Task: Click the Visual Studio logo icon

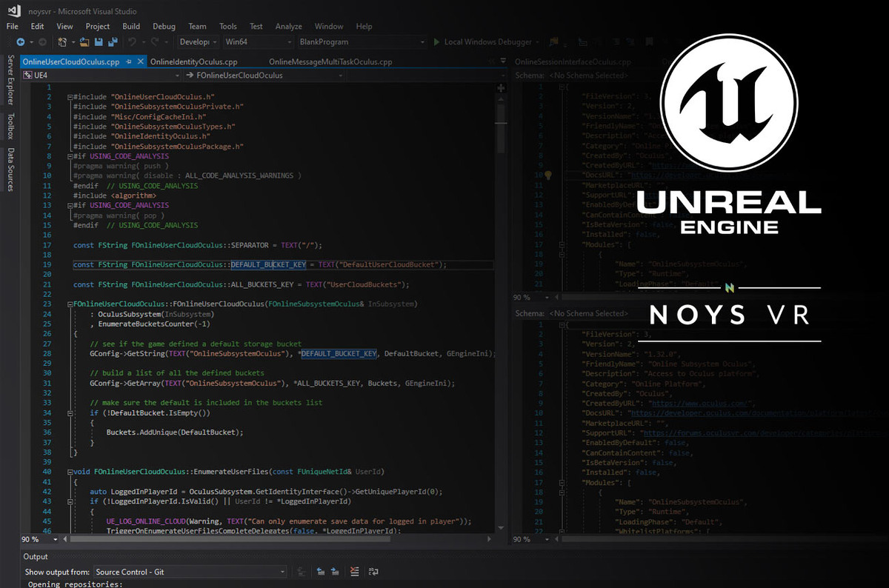Action: click(x=13, y=12)
